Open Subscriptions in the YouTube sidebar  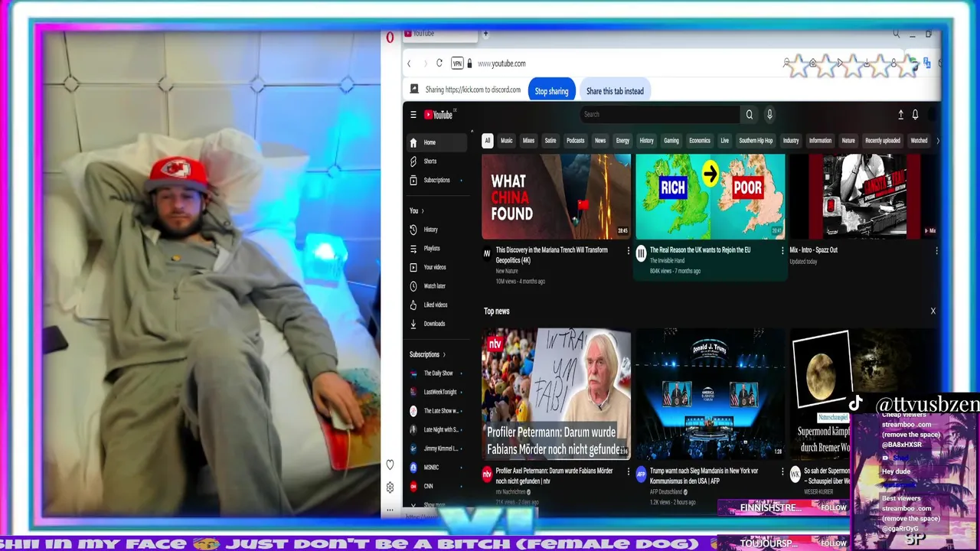coord(437,180)
